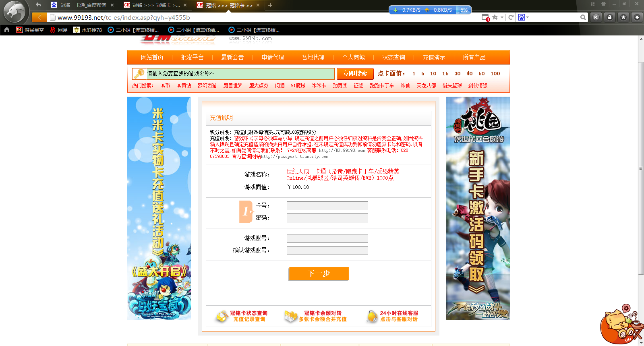Go back using the orange back arrow

39,17
